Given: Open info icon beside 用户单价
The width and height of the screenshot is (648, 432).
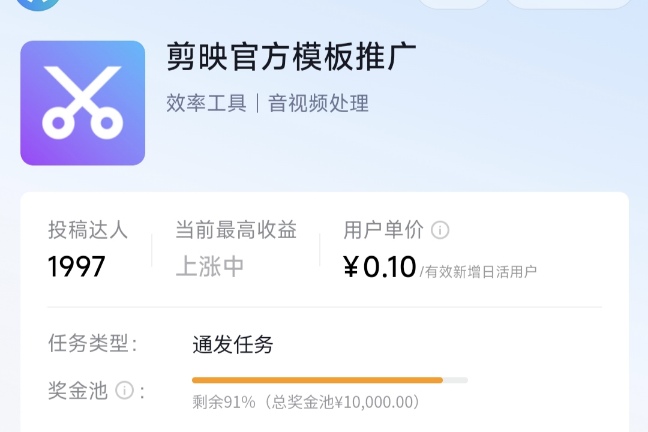Looking at the screenshot, I should click(x=440, y=230).
